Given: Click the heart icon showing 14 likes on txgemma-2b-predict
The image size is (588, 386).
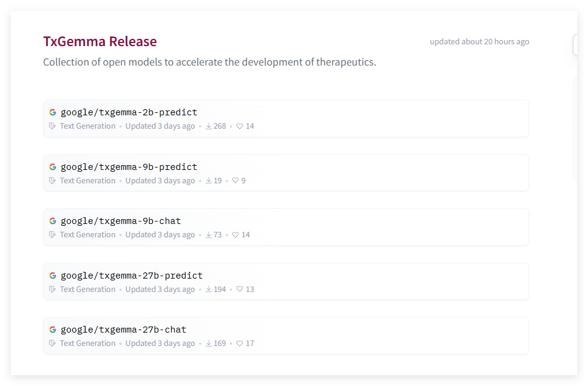Looking at the screenshot, I should tap(240, 126).
